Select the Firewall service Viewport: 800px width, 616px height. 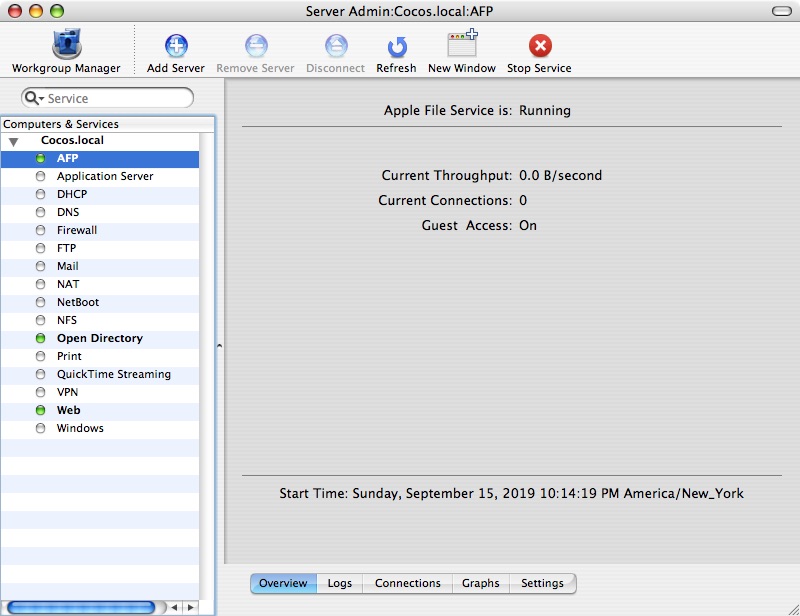coord(100,230)
